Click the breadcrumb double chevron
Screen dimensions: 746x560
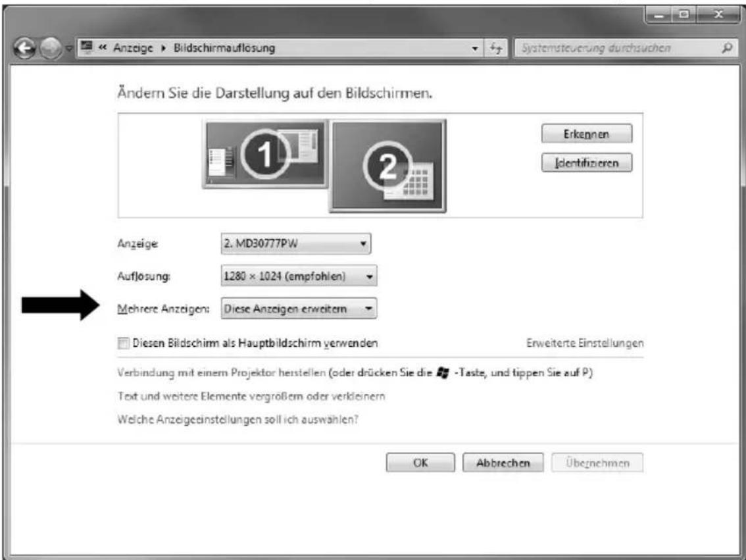102,47
